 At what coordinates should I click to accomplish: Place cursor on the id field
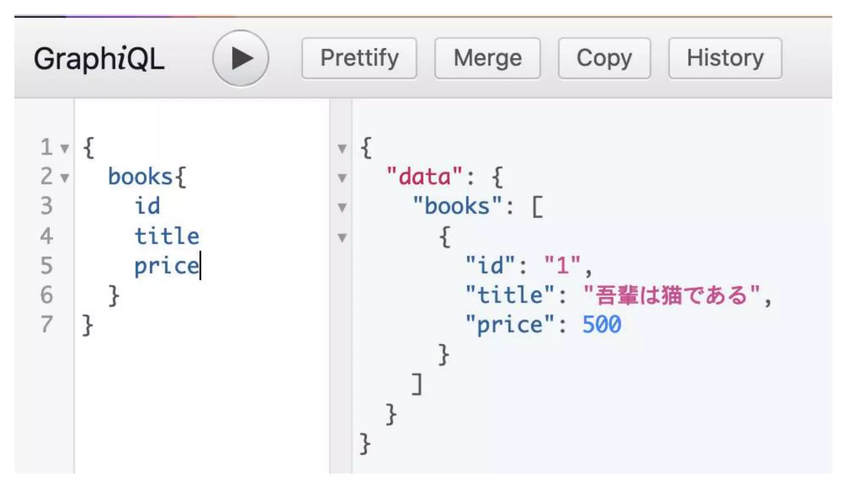[x=147, y=206]
